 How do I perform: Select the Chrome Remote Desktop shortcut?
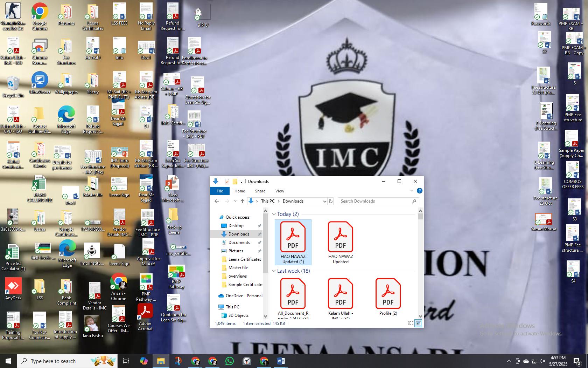click(x=40, y=52)
